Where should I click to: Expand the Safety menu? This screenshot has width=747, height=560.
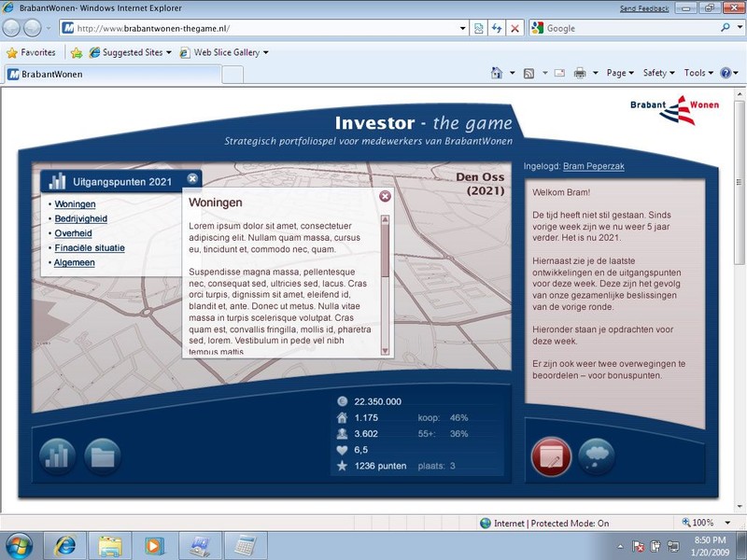click(659, 73)
